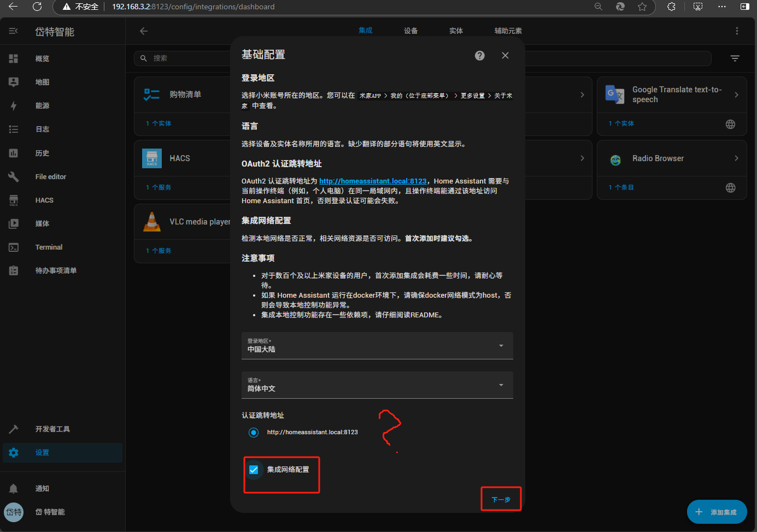Expand the 登录地区 dropdown showing 中国大陆
The image size is (757, 532).
377,346
